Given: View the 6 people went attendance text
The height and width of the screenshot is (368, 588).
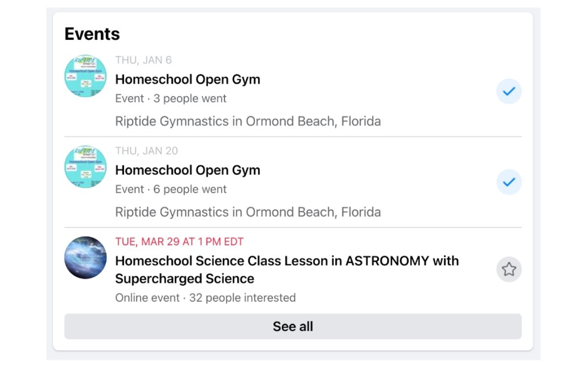Looking at the screenshot, I should click(x=190, y=189).
